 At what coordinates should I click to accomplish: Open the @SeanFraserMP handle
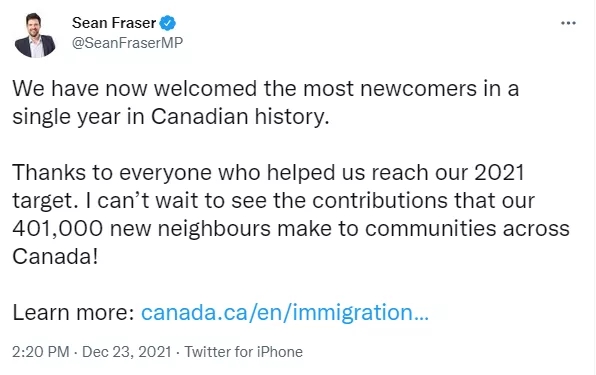127,43
